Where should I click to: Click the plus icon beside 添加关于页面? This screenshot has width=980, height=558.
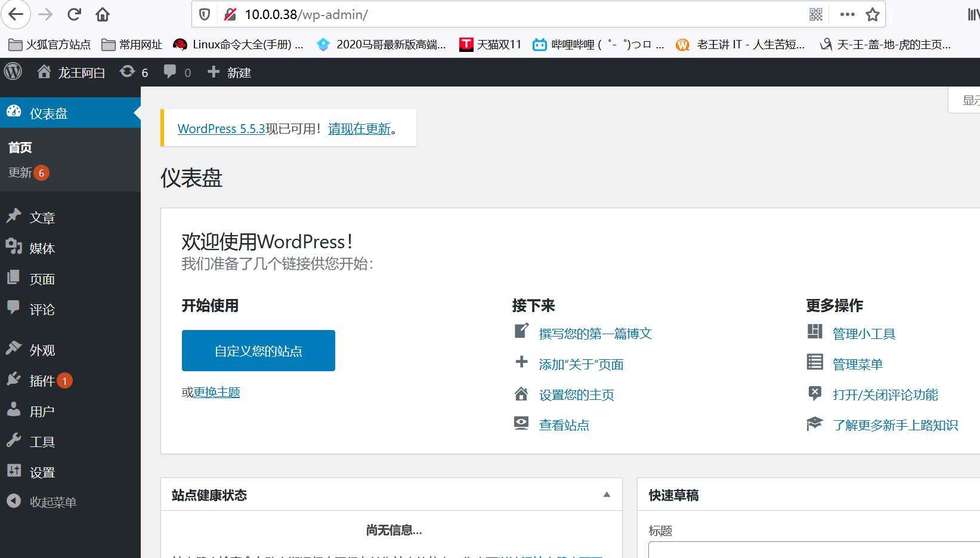[521, 362]
